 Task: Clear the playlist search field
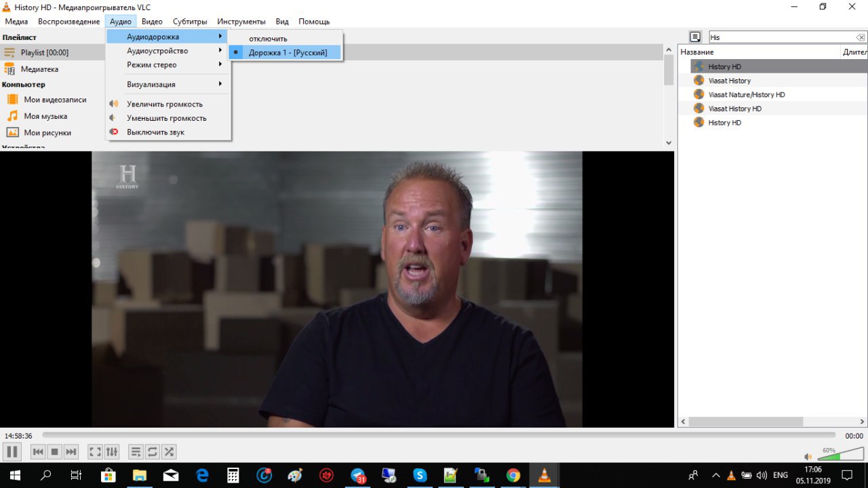[860, 37]
